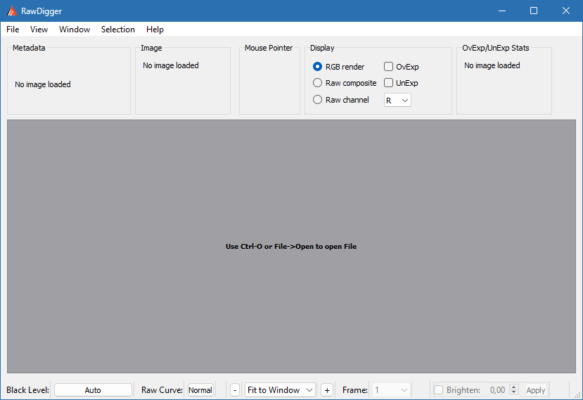Click the Apply button
Screen dimensions: 583x400
(x=535, y=390)
